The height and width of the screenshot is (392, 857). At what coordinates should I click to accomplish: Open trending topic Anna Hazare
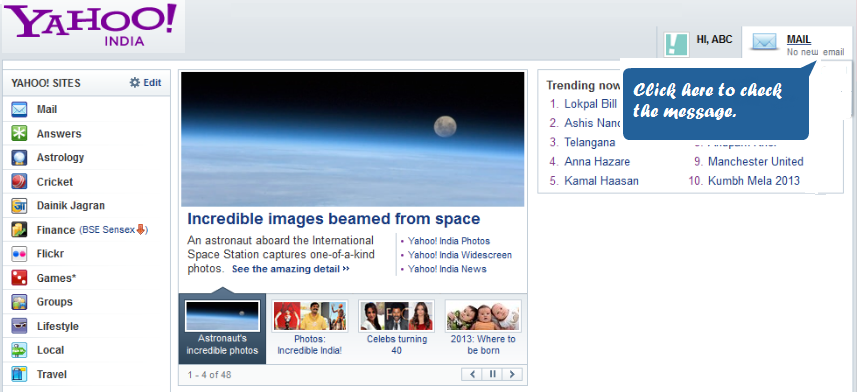pyautogui.click(x=597, y=162)
